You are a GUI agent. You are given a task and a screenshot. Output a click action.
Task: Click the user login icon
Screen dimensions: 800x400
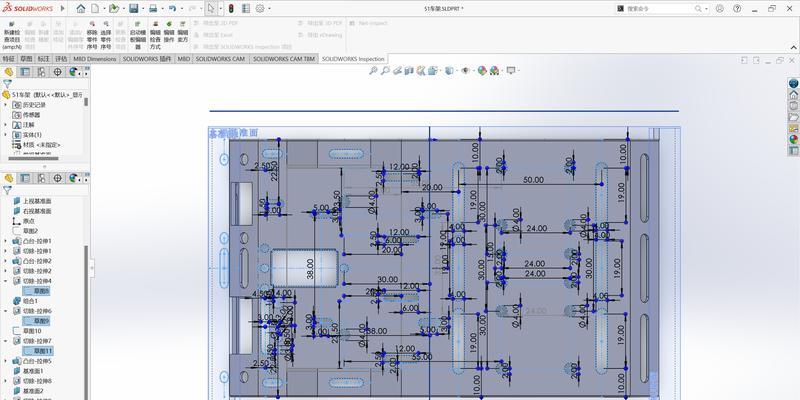click(719, 9)
